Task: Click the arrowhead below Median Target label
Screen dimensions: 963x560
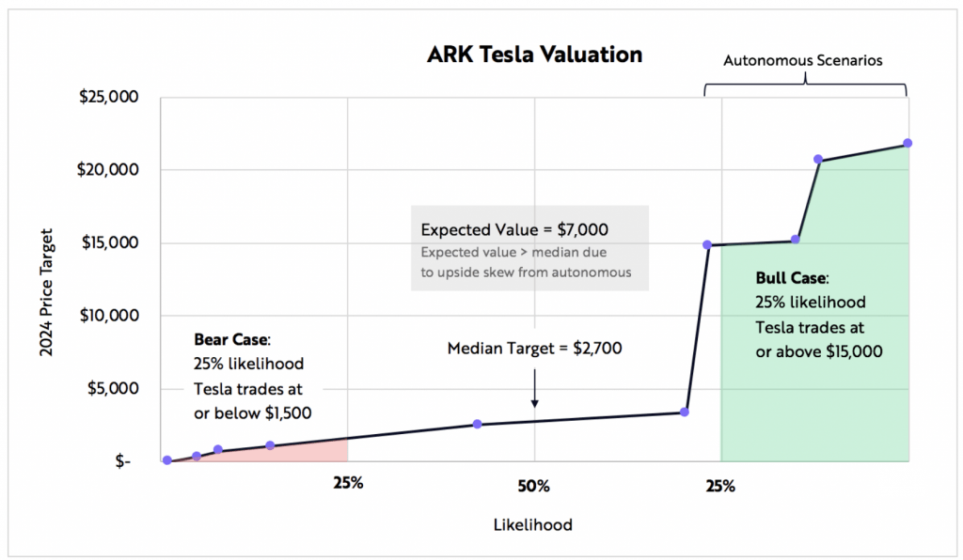Action: (x=535, y=404)
